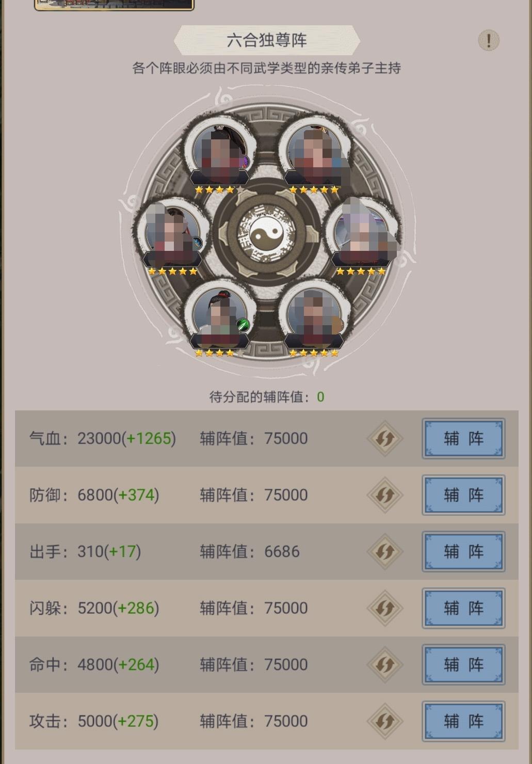Click the yin-yang center emblem
The width and height of the screenshot is (532, 764).
tap(266, 234)
